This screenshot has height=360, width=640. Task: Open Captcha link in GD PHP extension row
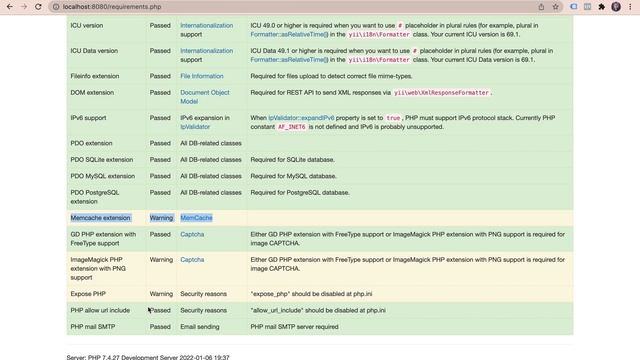coord(192,234)
